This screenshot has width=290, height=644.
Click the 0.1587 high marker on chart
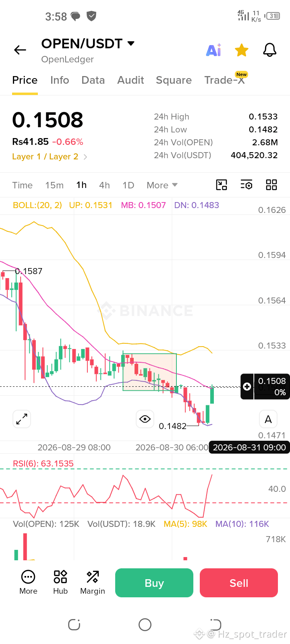[29, 271]
